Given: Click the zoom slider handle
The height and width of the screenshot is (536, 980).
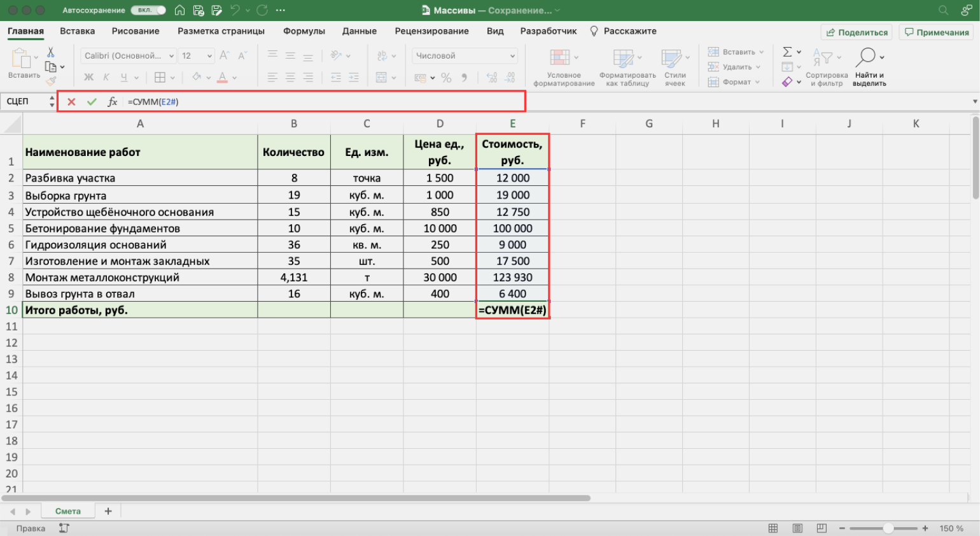Looking at the screenshot, I should (x=888, y=528).
